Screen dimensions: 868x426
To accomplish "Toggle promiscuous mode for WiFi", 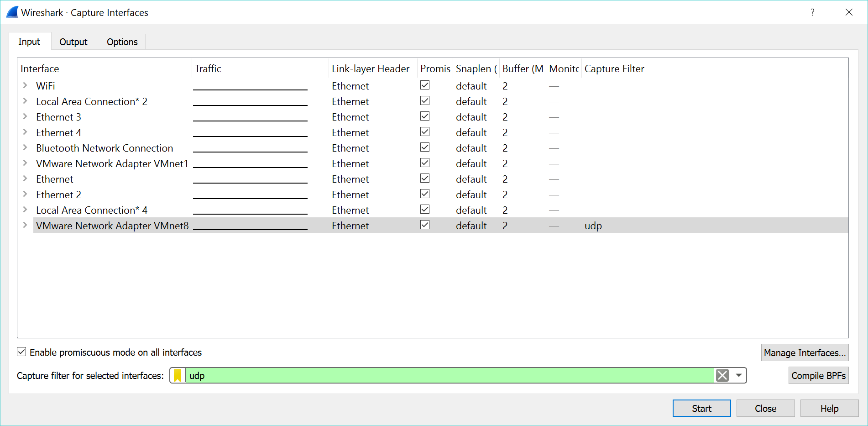I will [x=425, y=85].
